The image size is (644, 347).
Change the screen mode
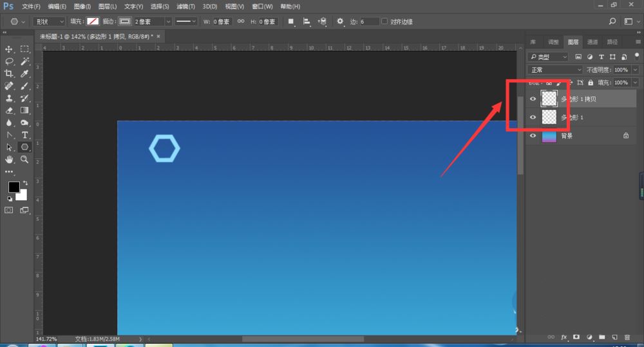coord(24,211)
